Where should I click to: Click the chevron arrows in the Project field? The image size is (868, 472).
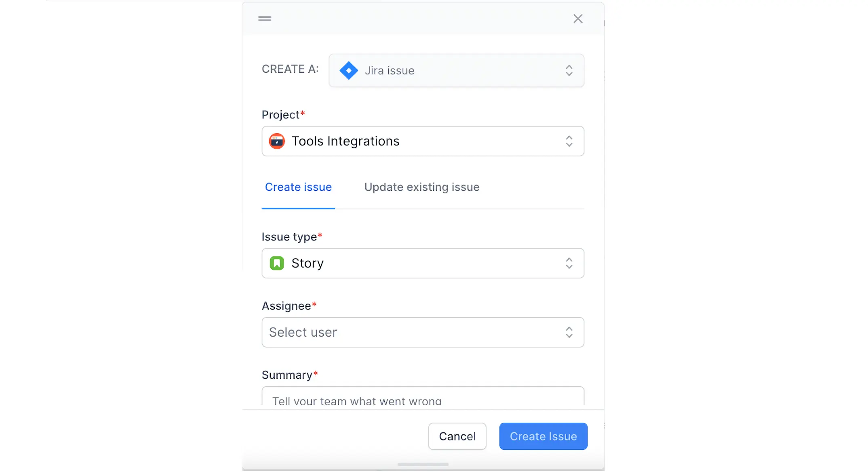(569, 141)
